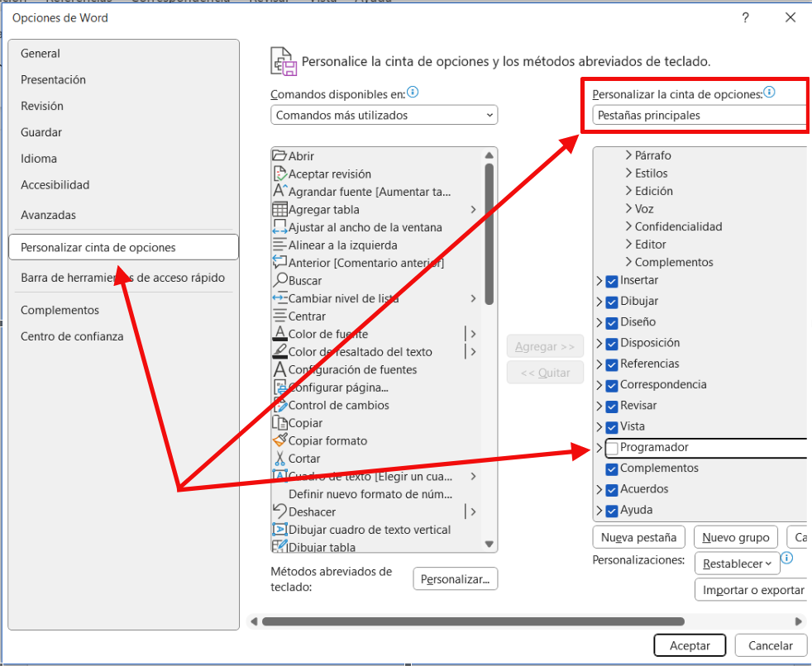This screenshot has width=812, height=666.
Task: Select the Aceptar revisión command icon
Action: (x=279, y=174)
